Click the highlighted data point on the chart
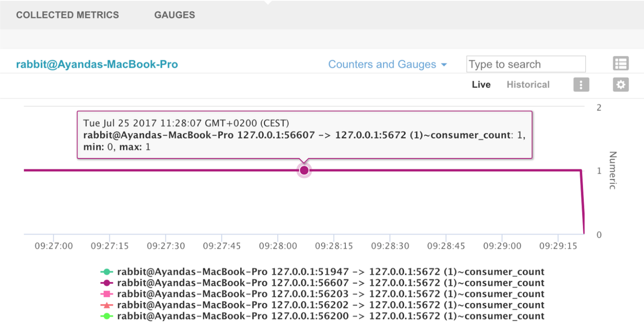This screenshot has width=644, height=331. (x=304, y=170)
